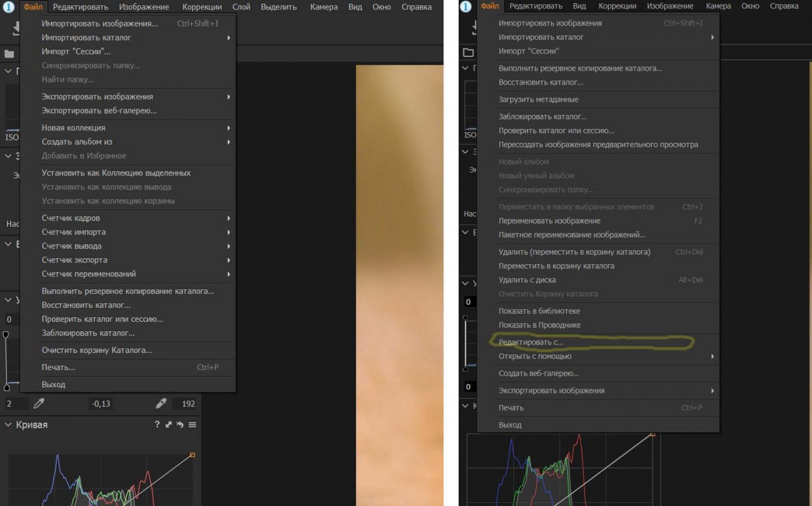Viewport: 812px width, 506px height.
Task: Click the shadow value field showing 2
Action: point(16,404)
